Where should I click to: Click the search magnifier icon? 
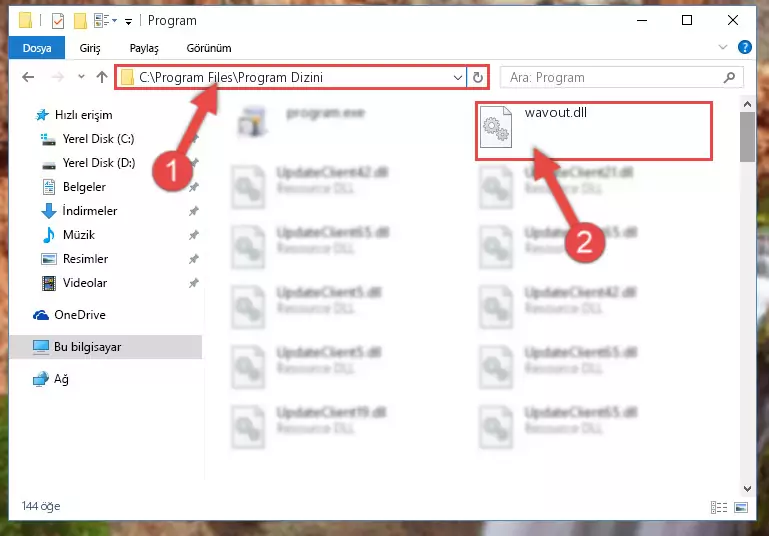[729, 77]
